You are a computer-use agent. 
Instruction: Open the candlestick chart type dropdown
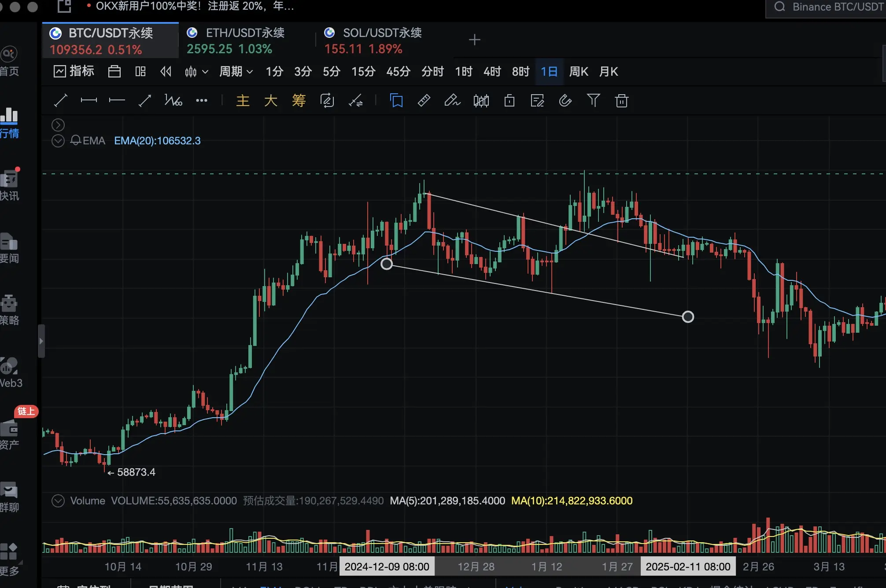coord(196,71)
